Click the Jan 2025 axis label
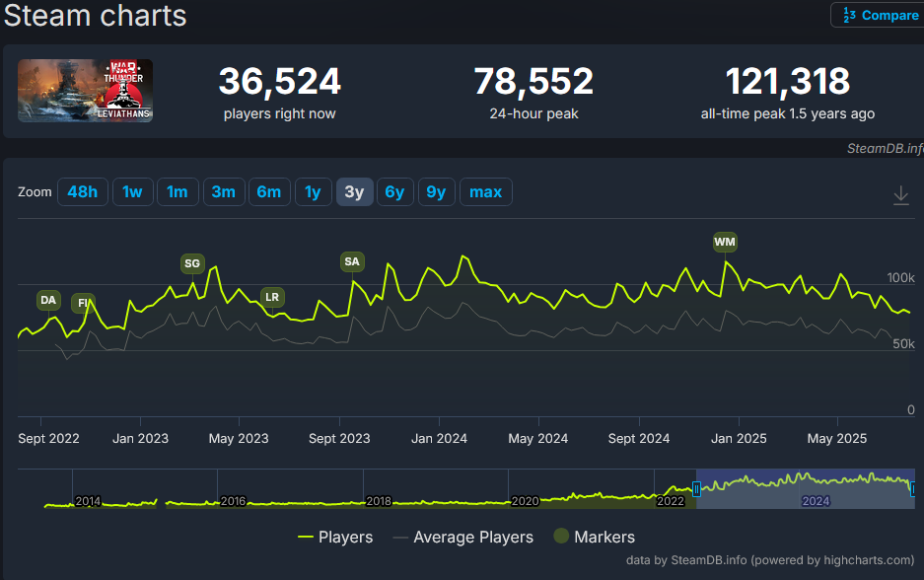This screenshot has width=924, height=580. 739,439
